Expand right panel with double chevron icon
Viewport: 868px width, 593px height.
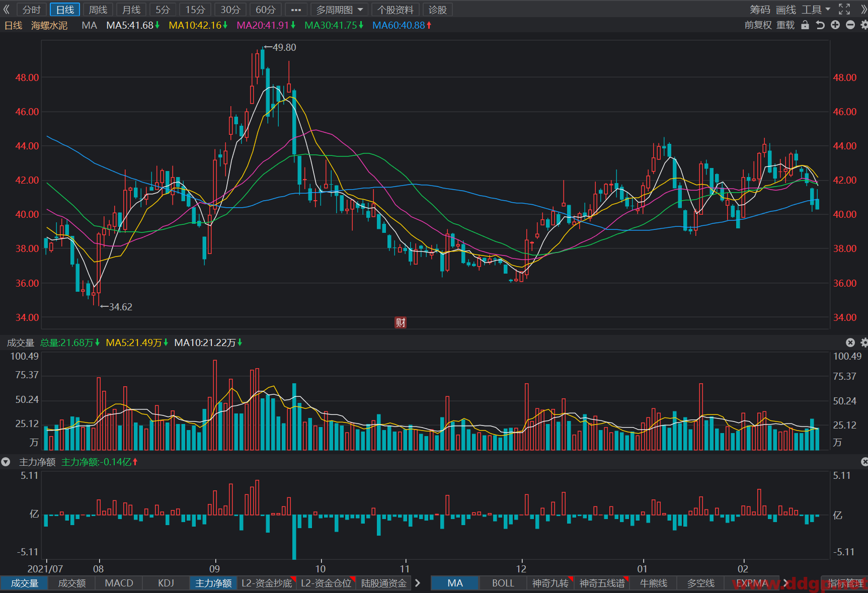864,10
